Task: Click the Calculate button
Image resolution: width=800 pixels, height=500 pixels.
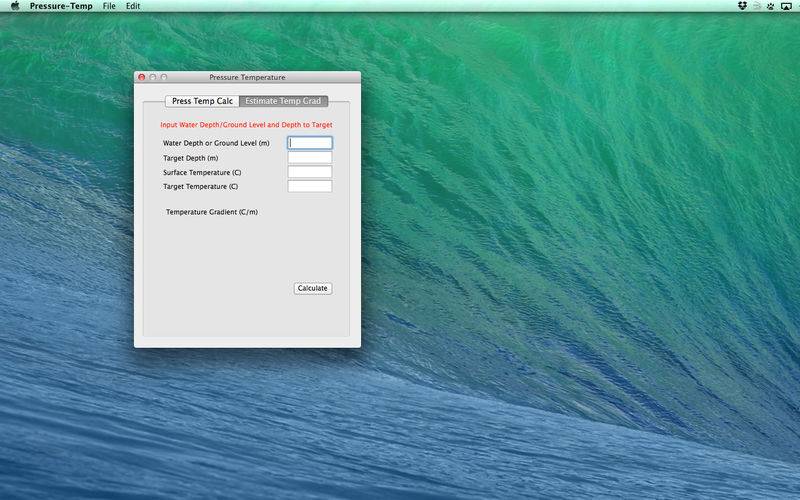Action: pos(313,288)
